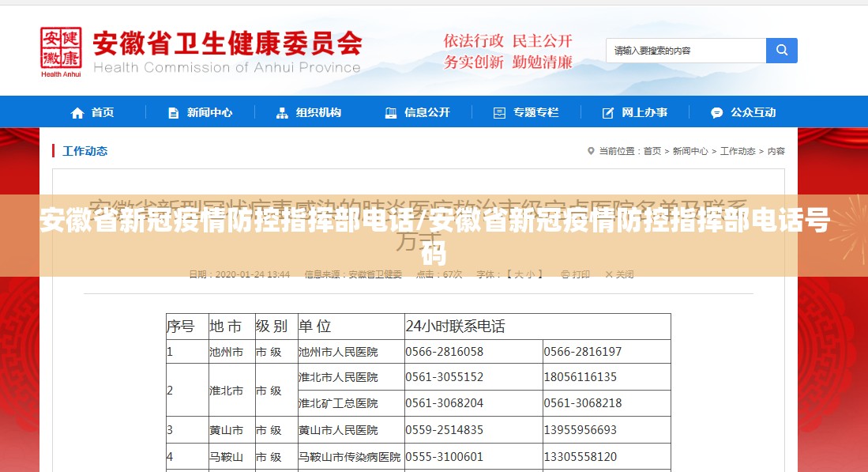Viewport: 868px width, 472px height.
Task: Click the edit icon beside 网上办事
Action: coord(607,113)
